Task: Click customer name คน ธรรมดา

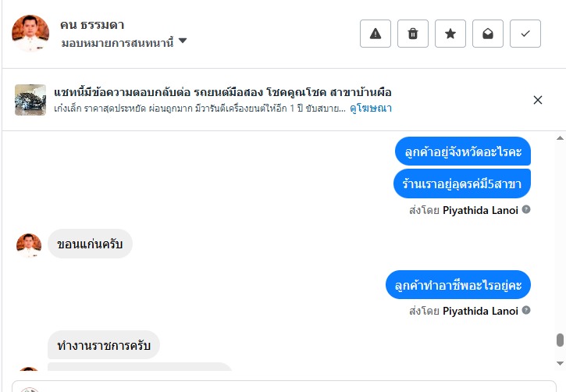Action: pyautogui.click(x=92, y=25)
